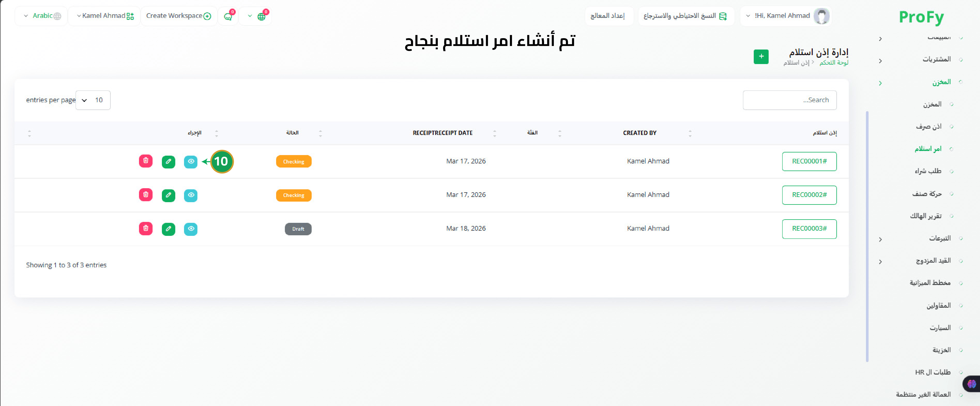Delete receipt REC00002 with the trash icon

146,195
